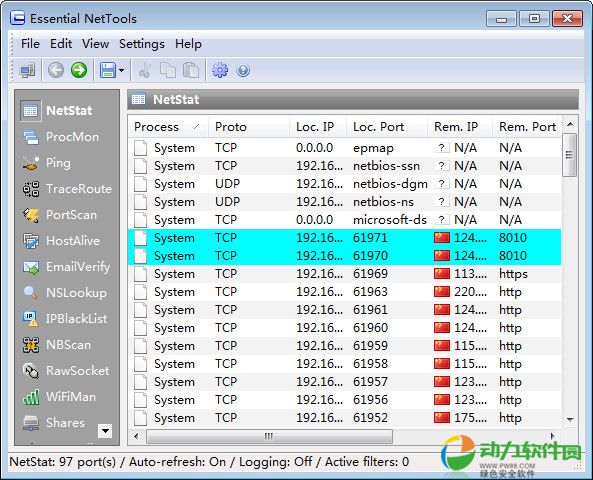Select the Shares tool
Viewport: 593px width, 480px height.
tap(53, 423)
